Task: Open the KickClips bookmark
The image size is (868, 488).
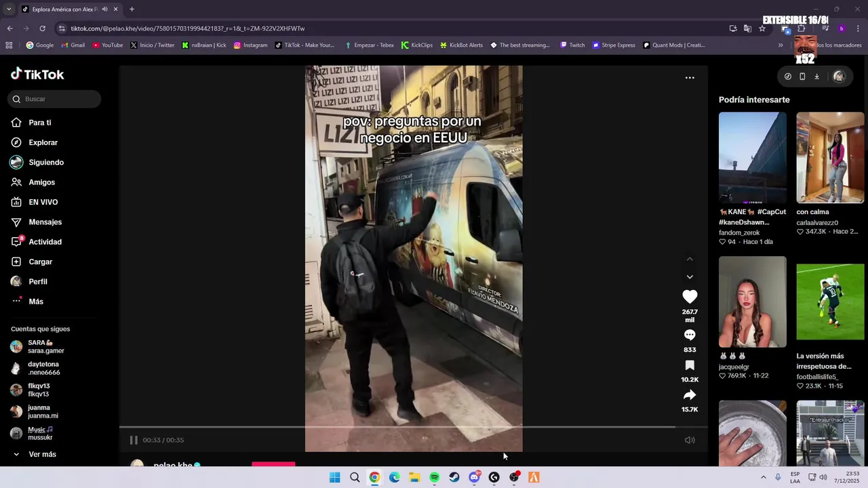Action: point(416,45)
